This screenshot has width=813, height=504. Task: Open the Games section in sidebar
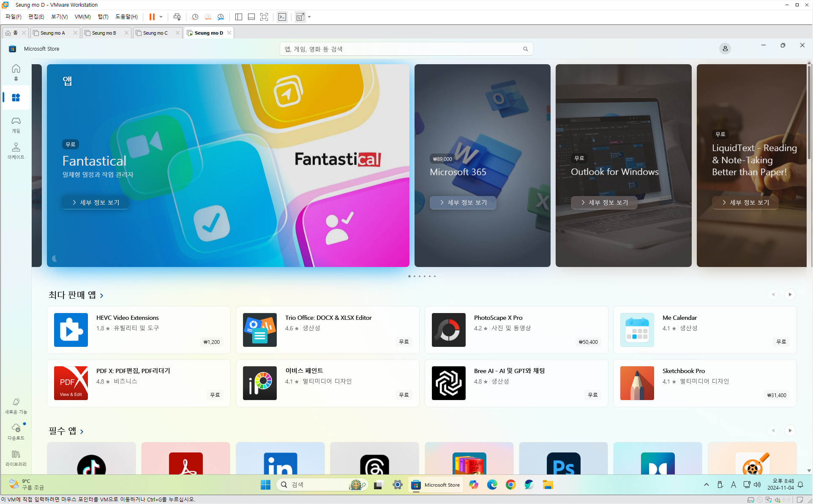[16, 125]
